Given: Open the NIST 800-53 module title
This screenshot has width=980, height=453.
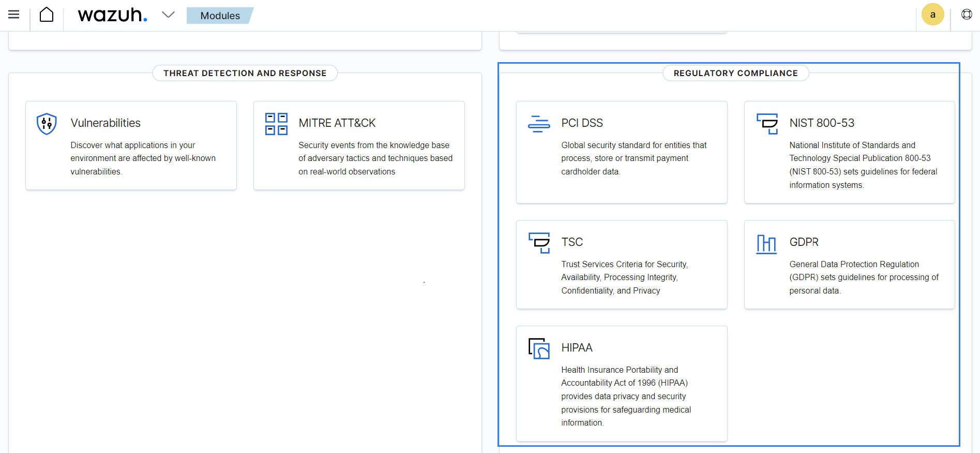Looking at the screenshot, I should coord(822,123).
